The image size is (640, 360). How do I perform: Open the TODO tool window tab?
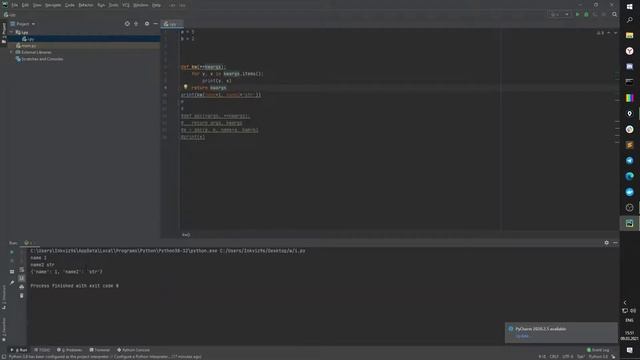[42, 350]
